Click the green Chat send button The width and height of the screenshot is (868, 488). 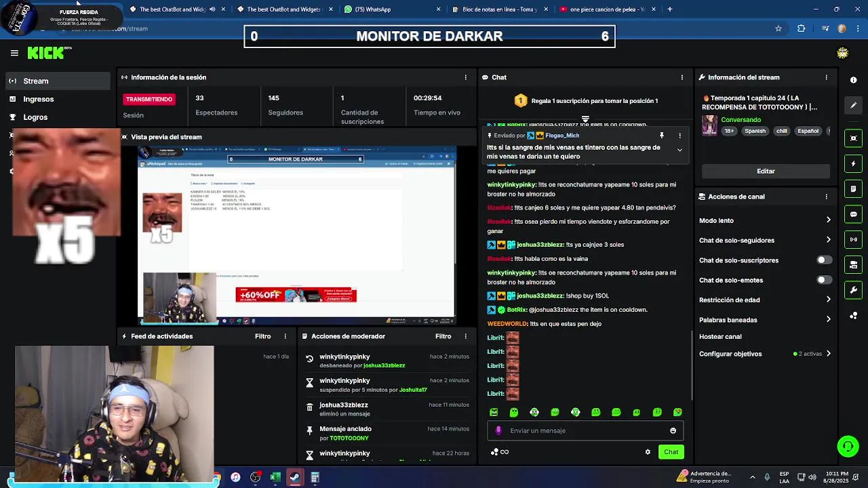pyautogui.click(x=671, y=452)
